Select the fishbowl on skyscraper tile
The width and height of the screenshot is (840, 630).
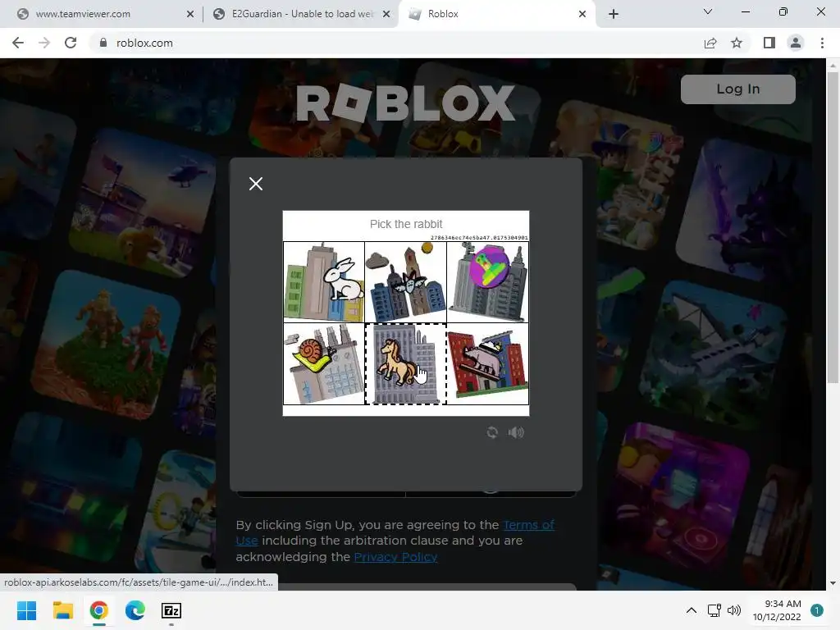coord(487,282)
